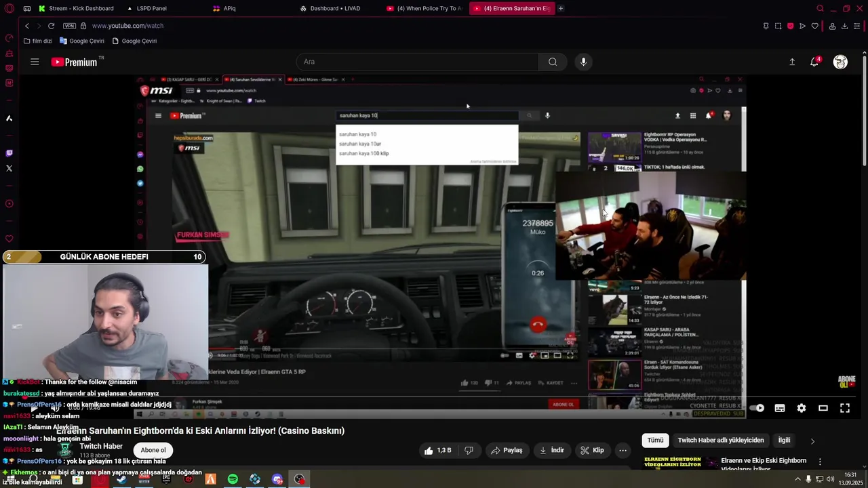Open heart bookmarks icon in Opera sidebar
Image resolution: width=868 pixels, height=488 pixels.
[x=9, y=239]
